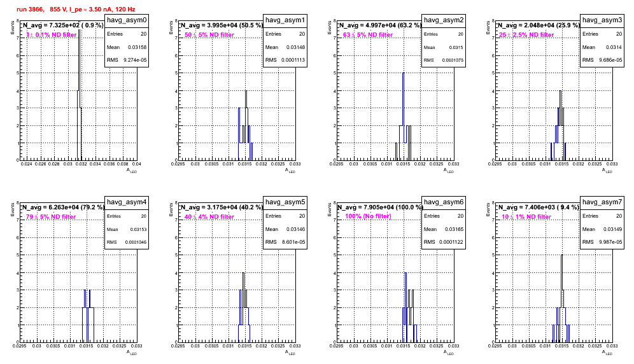Click the N_avg = 7.905e+04 label
The image size is (634, 364).
[379, 207]
